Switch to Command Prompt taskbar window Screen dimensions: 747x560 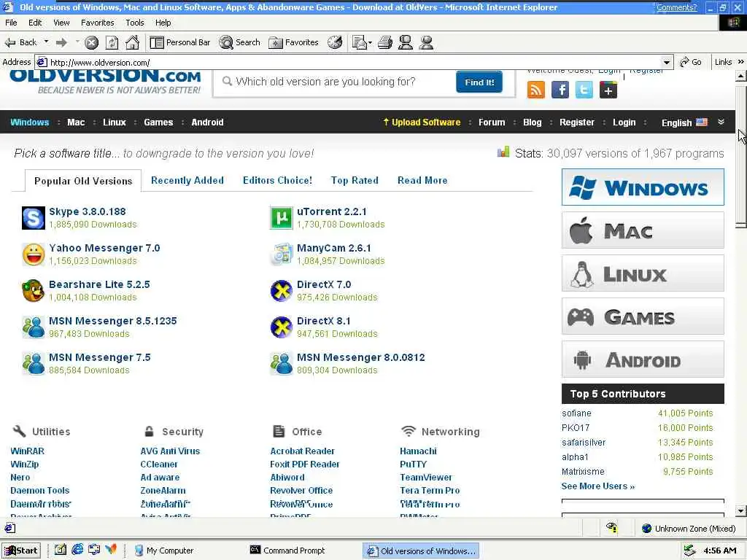point(288,551)
